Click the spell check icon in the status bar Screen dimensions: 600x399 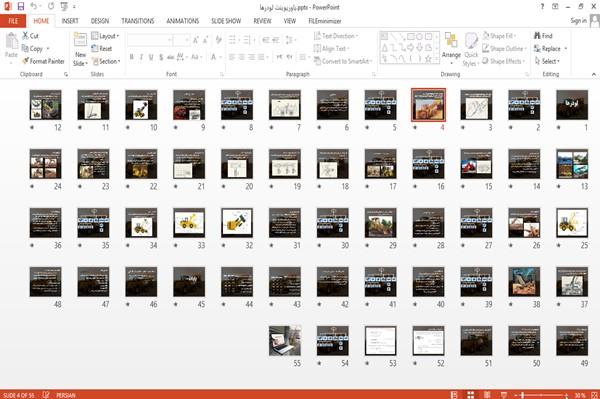click(x=46, y=395)
